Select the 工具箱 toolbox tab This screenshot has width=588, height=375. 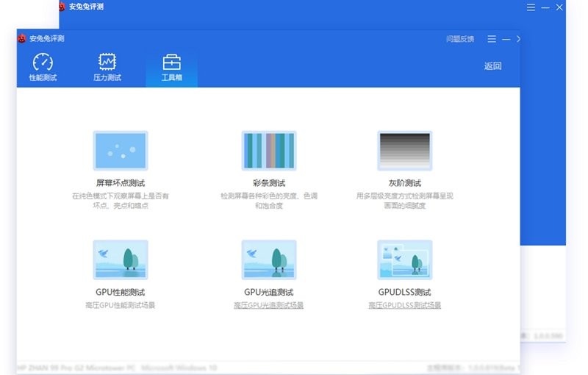point(171,68)
